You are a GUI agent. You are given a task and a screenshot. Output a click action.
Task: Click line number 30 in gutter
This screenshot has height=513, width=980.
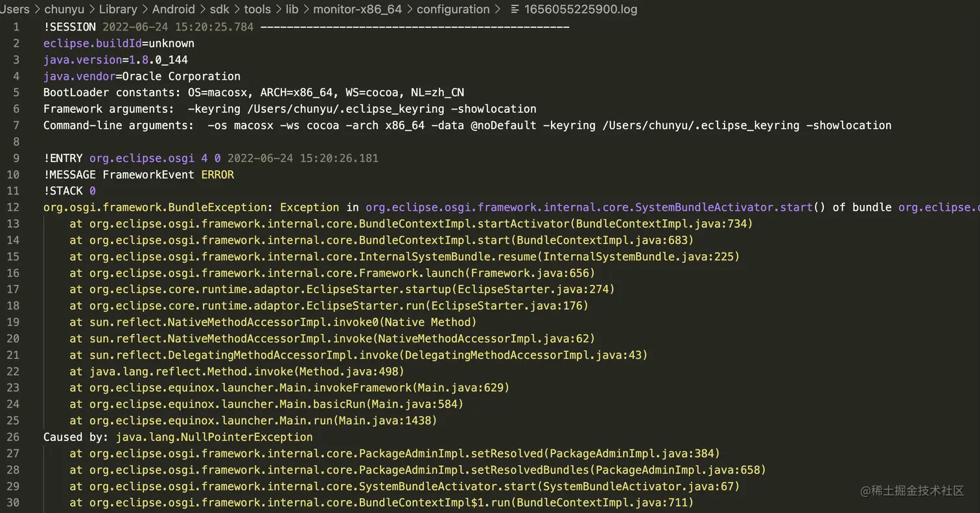13,503
